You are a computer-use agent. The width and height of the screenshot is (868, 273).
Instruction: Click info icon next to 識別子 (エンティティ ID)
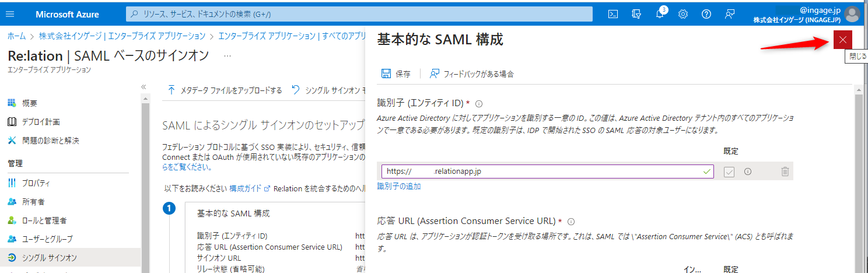pos(479,103)
